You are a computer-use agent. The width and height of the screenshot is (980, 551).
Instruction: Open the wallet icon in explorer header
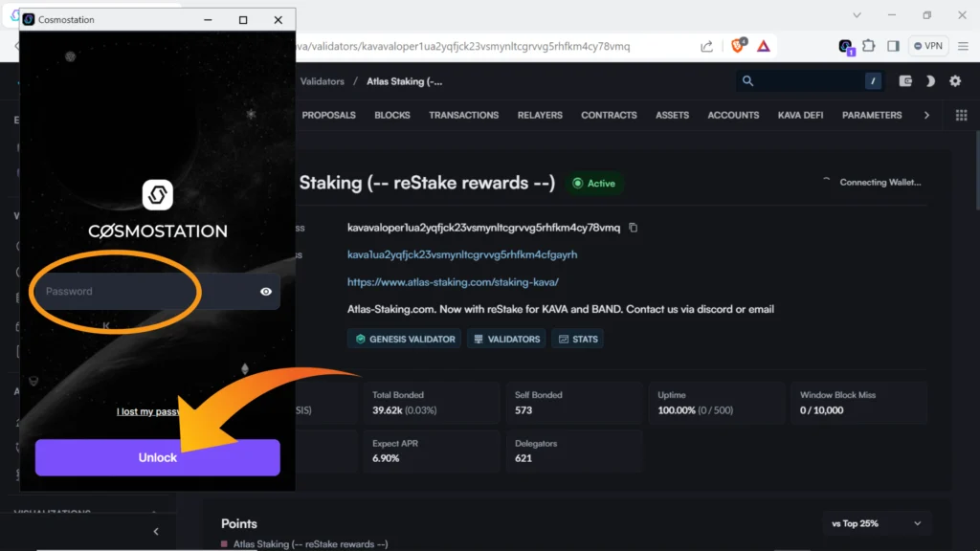tap(905, 81)
